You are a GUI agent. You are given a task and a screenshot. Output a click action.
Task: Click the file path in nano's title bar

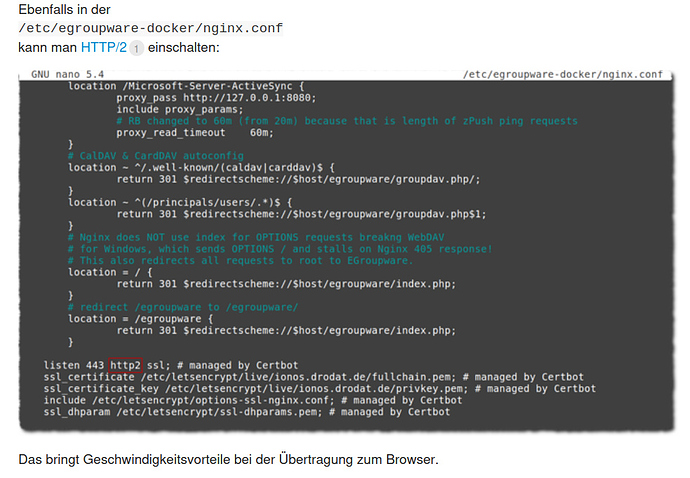pos(563,75)
